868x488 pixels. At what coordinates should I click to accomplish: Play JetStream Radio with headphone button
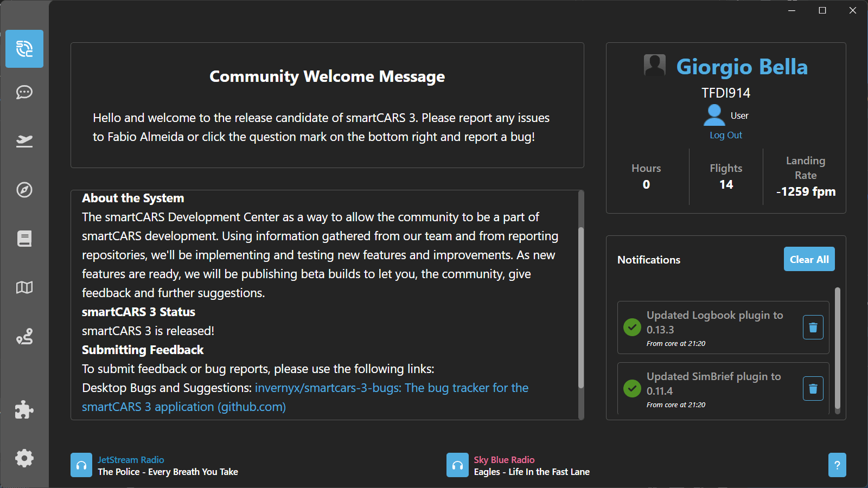click(81, 465)
